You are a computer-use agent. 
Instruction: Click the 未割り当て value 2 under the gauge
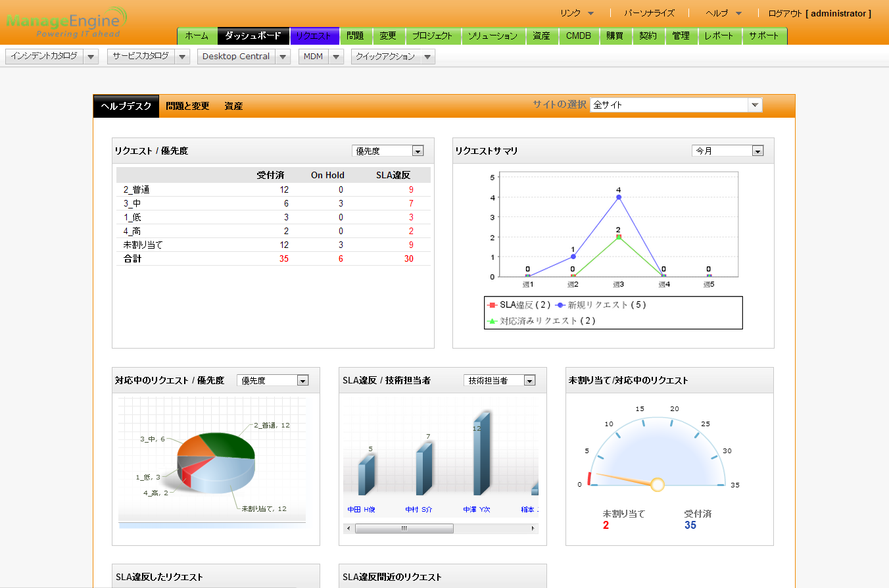(x=606, y=526)
